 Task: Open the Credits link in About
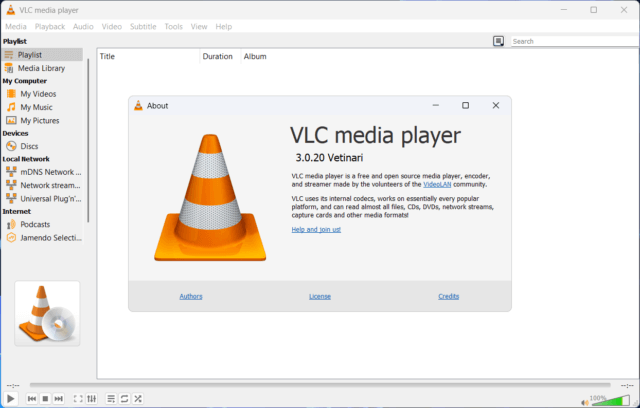pyautogui.click(x=449, y=296)
